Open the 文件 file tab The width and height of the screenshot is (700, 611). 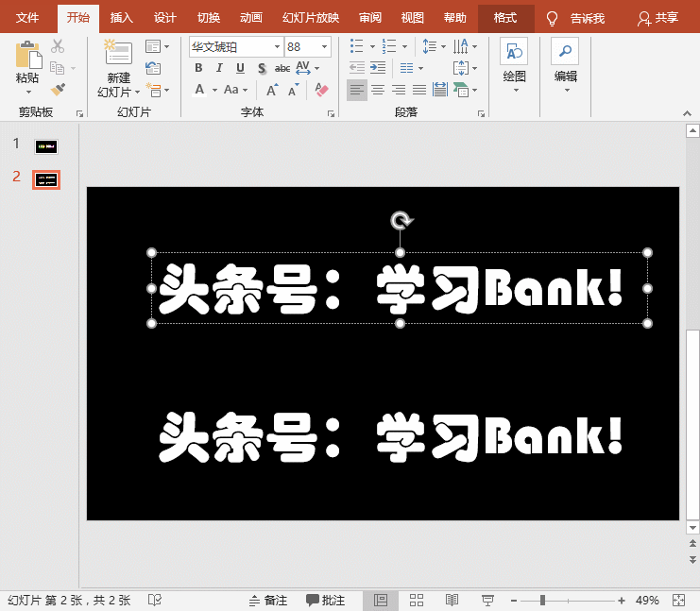[x=27, y=18]
